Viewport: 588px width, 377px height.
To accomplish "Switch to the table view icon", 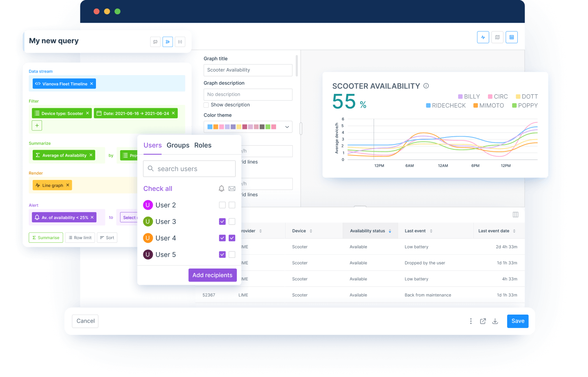I will pyautogui.click(x=512, y=37).
